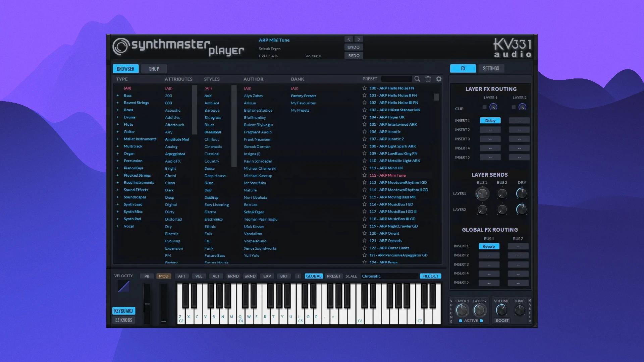This screenshot has width=644, height=362.
Task: Open Layer 1 Insert 1 Delay effect dropdown
Action: pos(490,121)
